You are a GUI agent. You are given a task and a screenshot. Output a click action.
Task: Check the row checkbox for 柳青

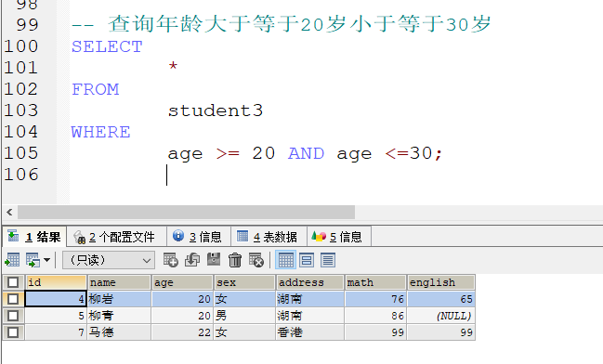pyautogui.click(x=13, y=316)
